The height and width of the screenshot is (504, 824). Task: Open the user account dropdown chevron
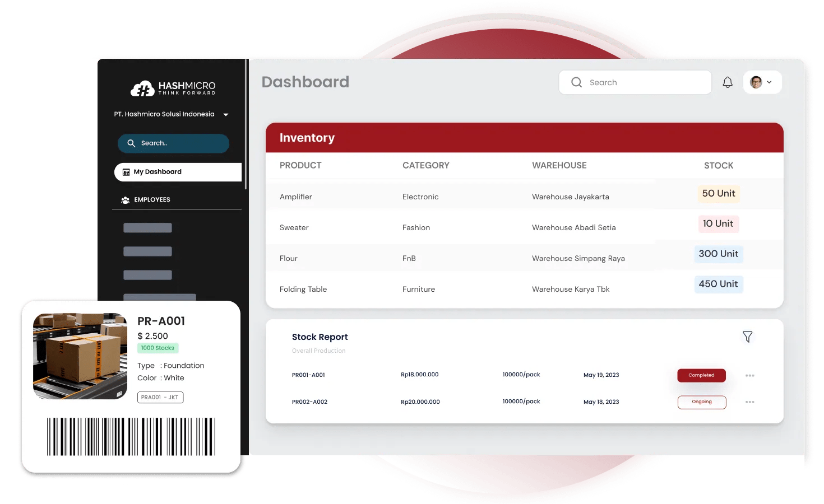770,82
